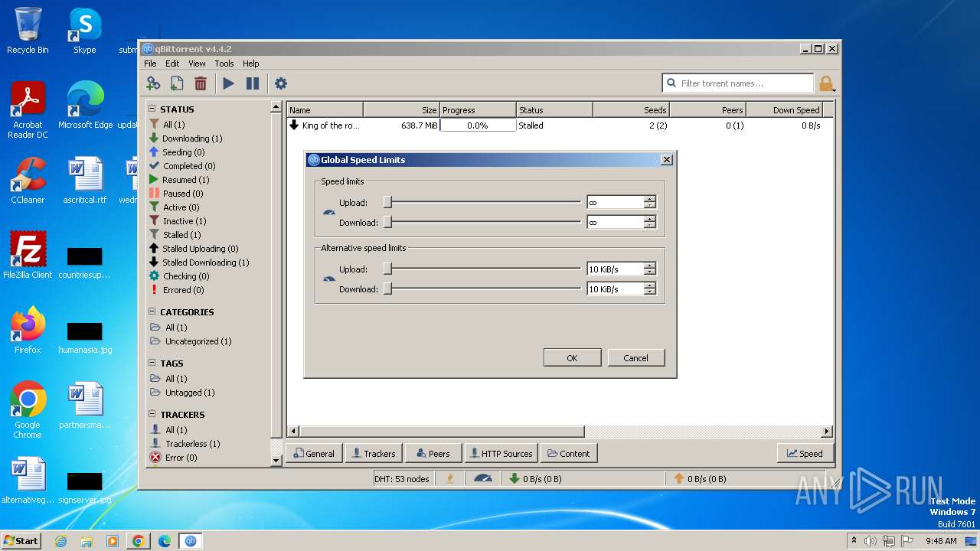The image size is (980, 551).
Task: Click the alternative Download speed slider handle
Action: tap(387, 289)
